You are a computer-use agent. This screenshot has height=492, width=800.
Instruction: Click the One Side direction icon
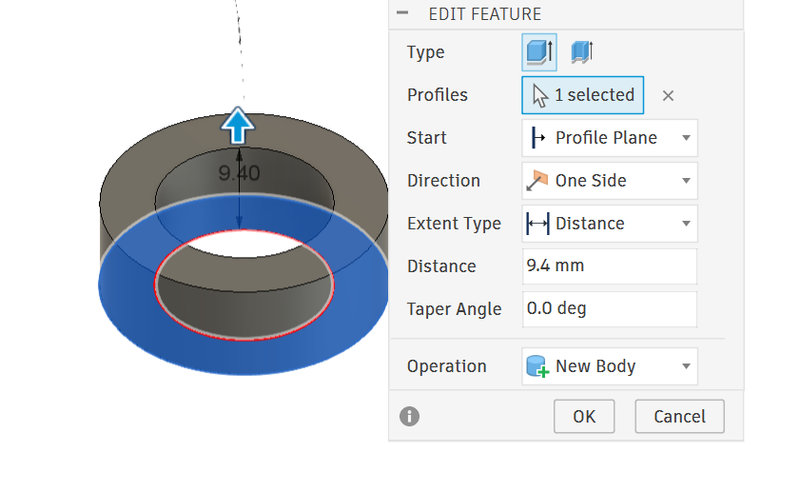pos(538,181)
